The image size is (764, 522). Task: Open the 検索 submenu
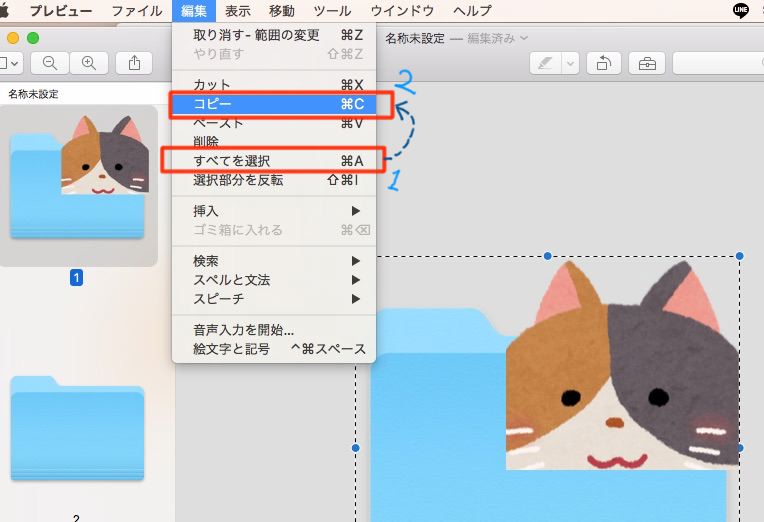point(274,261)
